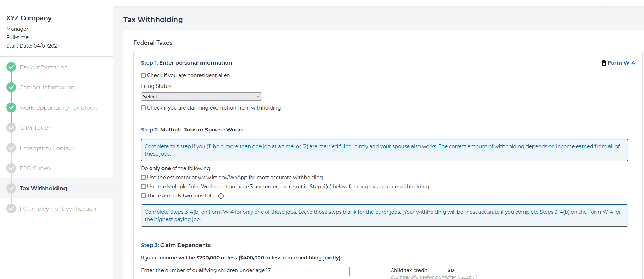Enable claiming exemption from withholding checkbox
Viewport: 644px width, 279px height.
143,108
